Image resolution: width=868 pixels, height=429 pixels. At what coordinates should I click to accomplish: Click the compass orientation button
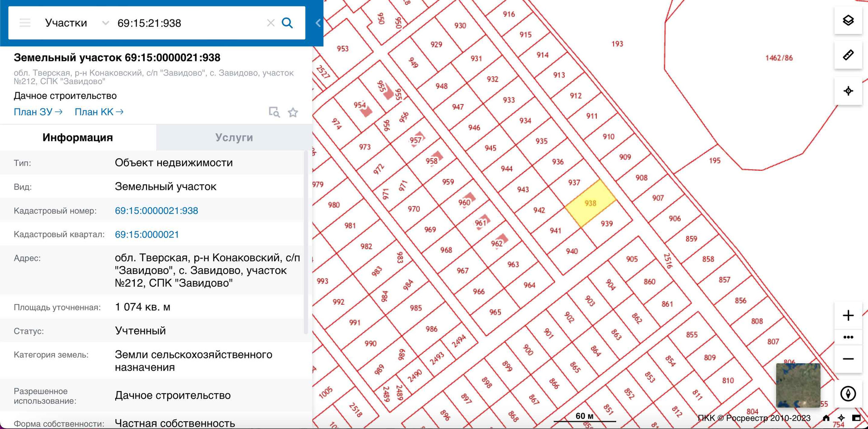[x=848, y=393]
